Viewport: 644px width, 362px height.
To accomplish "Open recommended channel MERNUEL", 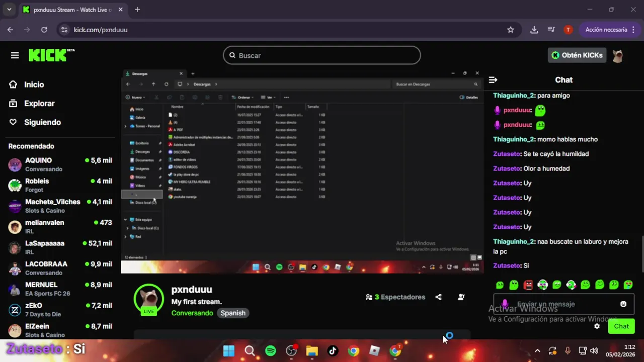I will [60, 289].
